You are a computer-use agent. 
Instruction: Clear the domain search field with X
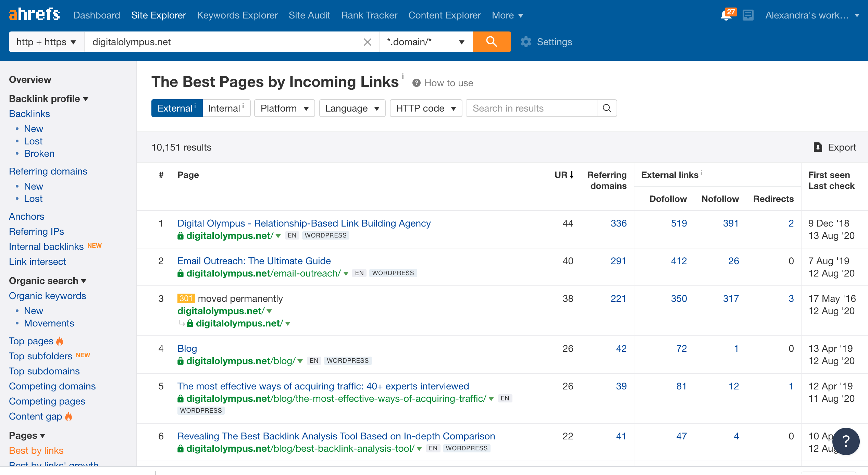[x=367, y=42]
